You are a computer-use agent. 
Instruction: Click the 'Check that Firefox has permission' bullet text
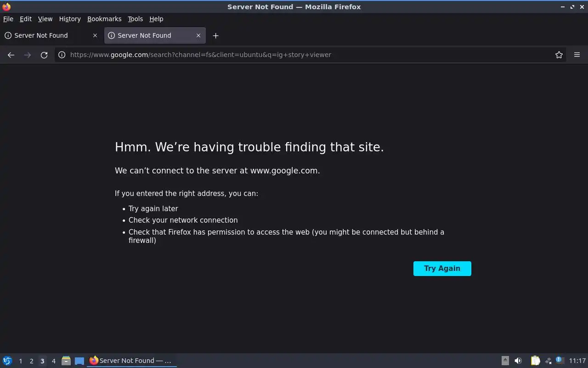coord(286,236)
